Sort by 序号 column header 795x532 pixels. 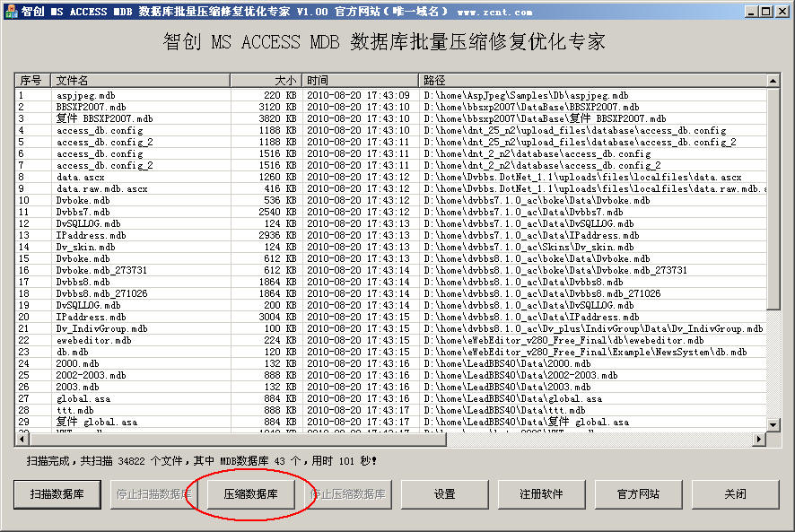tap(32, 80)
